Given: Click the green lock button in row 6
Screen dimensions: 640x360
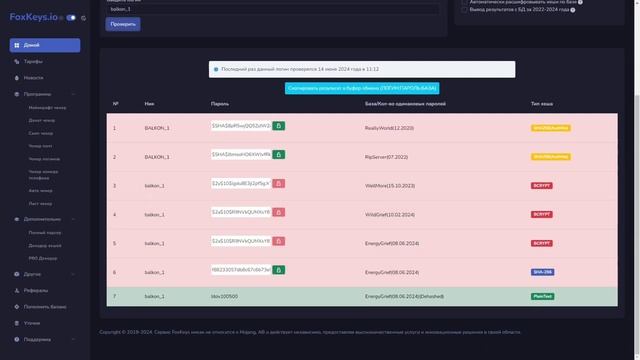Looking at the screenshot, I should tap(279, 270).
